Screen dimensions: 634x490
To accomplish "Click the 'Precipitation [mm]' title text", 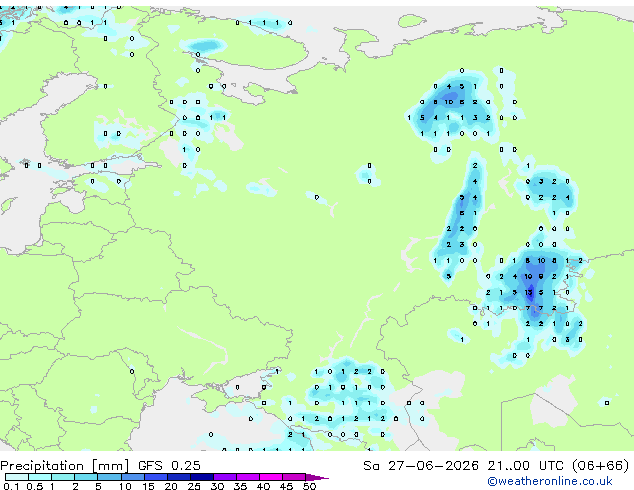I will pyautogui.click(x=65, y=466).
